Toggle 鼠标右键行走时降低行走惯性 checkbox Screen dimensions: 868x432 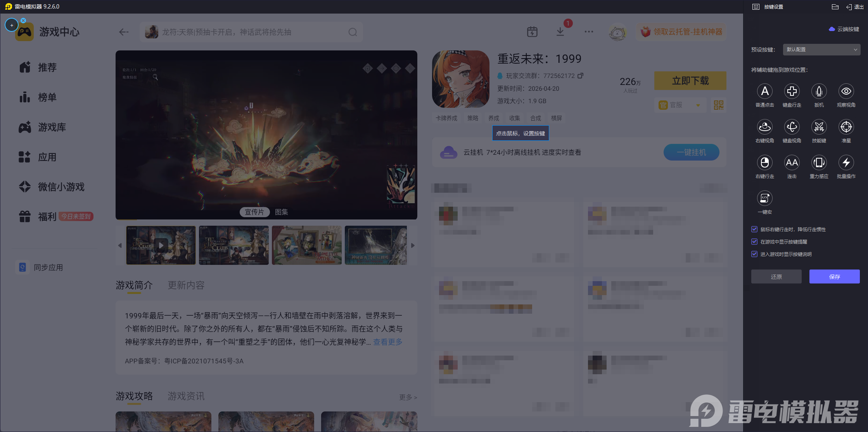pyautogui.click(x=754, y=229)
